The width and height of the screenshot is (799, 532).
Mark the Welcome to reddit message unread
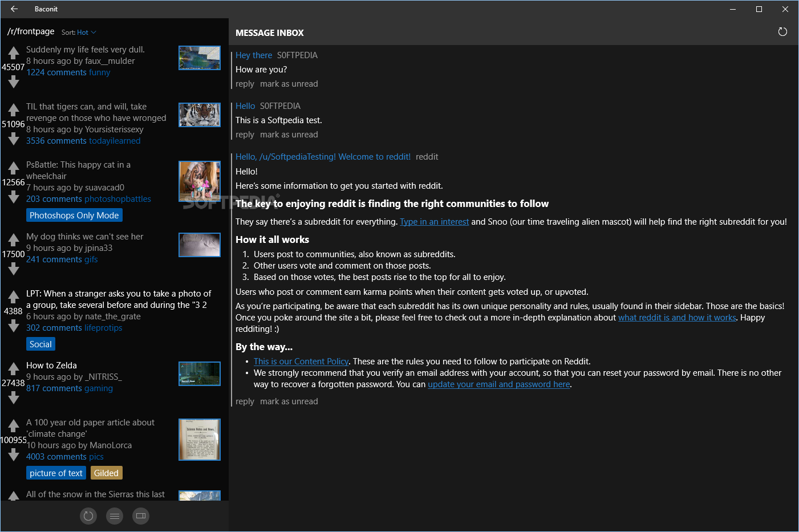[289, 401]
